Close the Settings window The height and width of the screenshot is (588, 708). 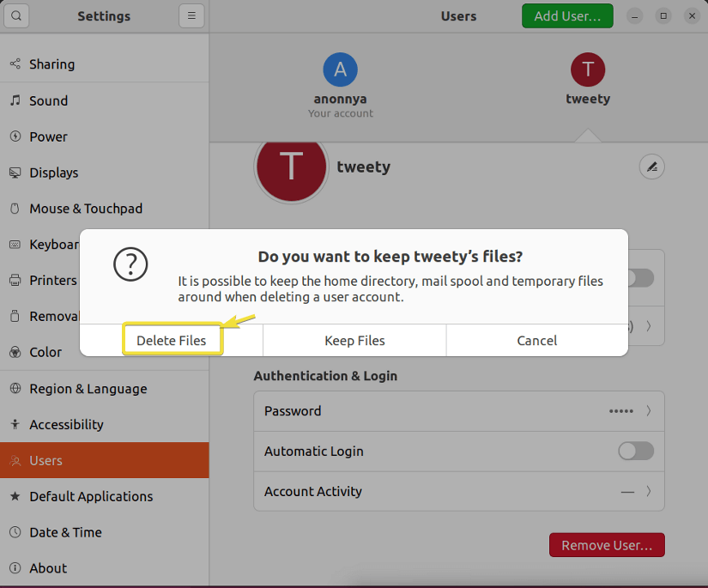(x=692, y=16)
